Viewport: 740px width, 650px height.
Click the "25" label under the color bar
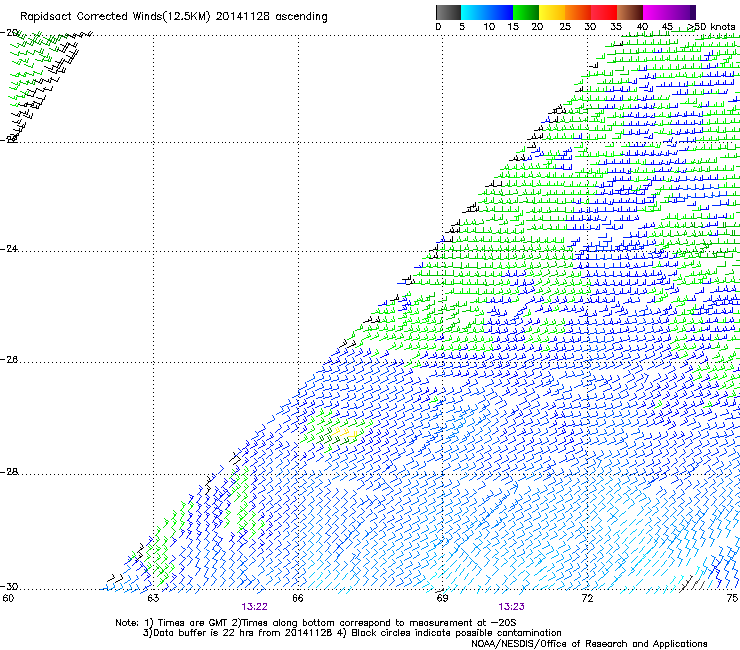coord(565,27)
